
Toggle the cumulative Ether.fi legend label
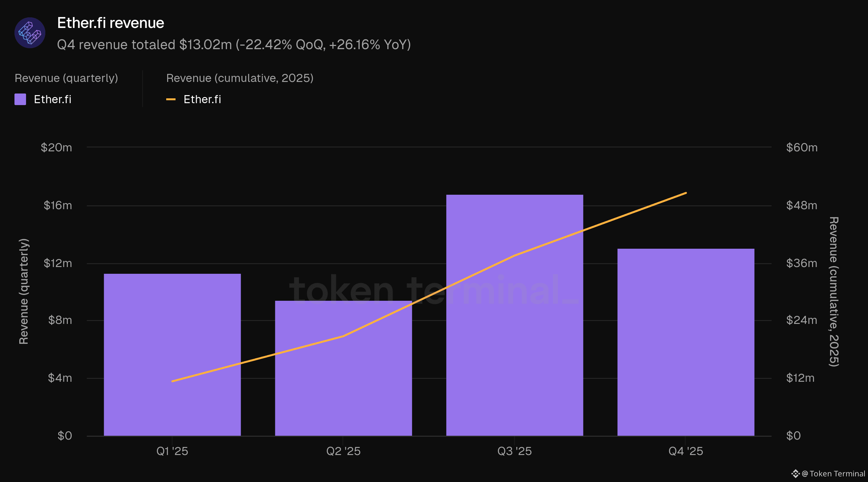(202, 99)
